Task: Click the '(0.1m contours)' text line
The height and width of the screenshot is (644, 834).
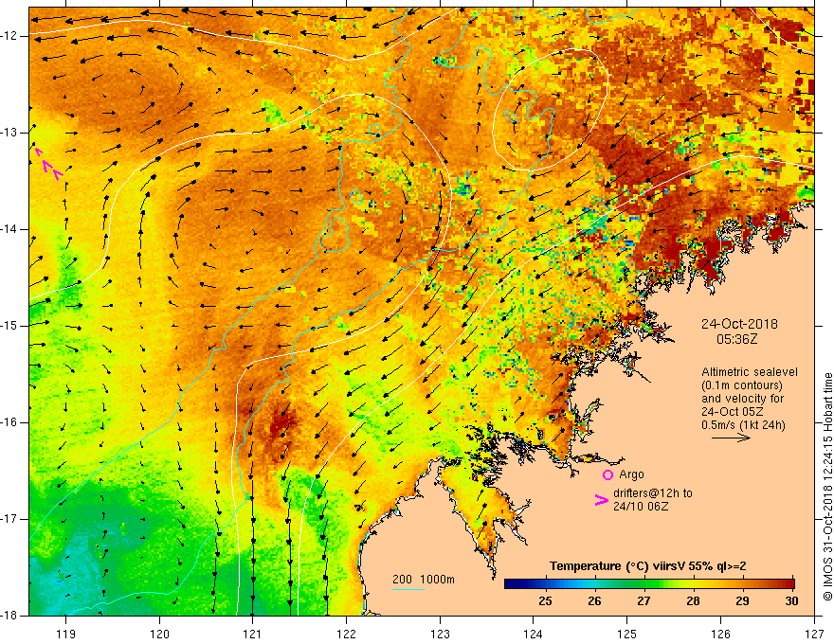Action: point(741,385)
